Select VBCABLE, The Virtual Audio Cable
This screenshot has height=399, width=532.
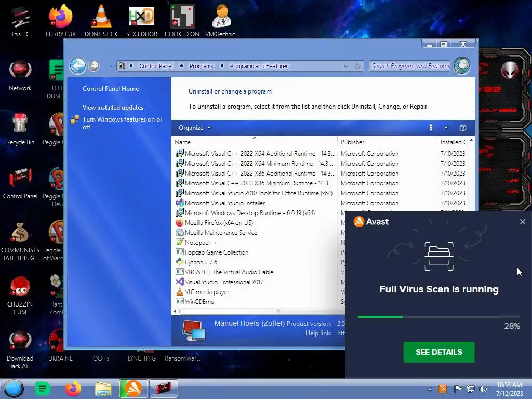coord(229,272)
